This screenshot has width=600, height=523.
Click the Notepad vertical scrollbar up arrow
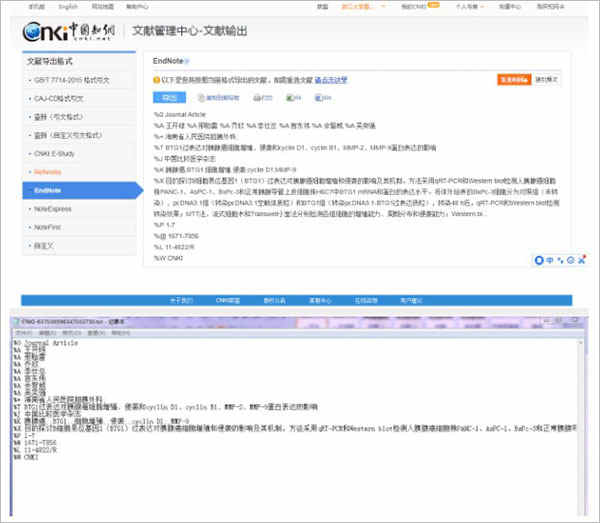pyautogui.click(x=580, y=342)
